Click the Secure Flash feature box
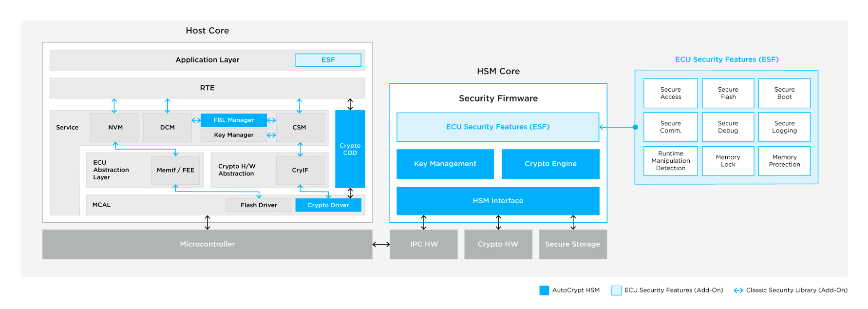This screenshot has width=868, height=309. point(728,93)
